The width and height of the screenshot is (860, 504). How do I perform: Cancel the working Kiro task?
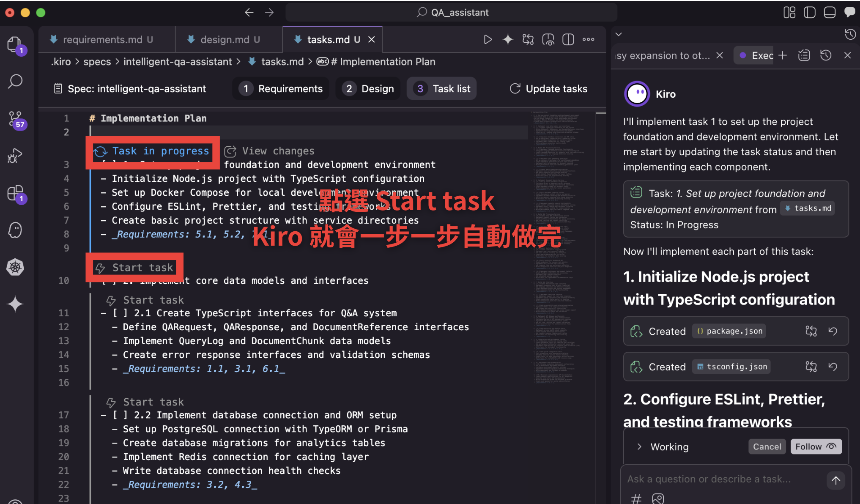click(767, 447)
